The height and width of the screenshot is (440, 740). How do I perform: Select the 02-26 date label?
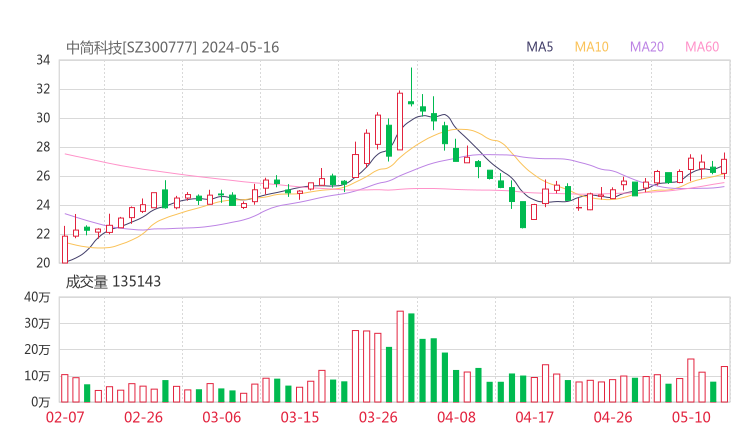[143, 417]
